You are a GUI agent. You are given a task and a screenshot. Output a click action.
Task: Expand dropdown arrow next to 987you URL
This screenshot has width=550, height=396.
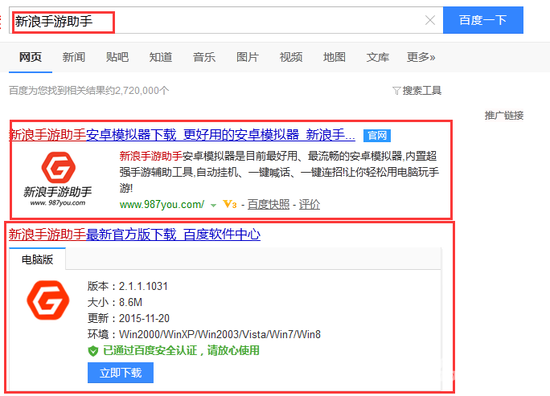(213, 205)
